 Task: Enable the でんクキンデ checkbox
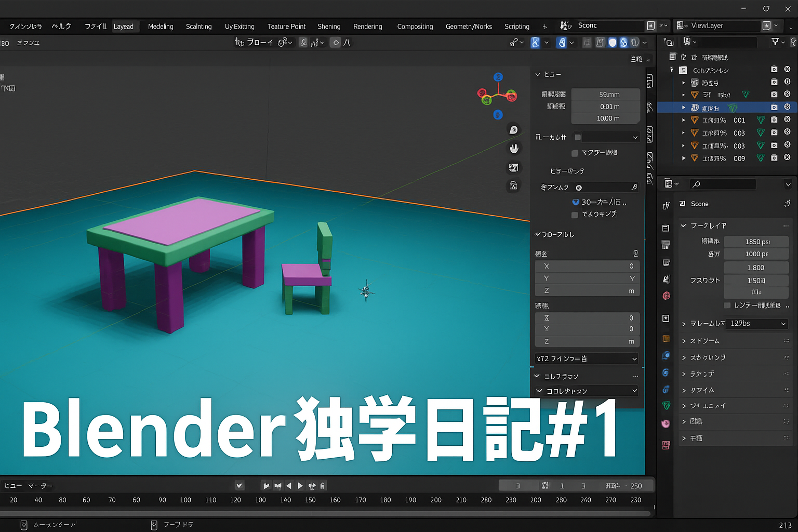575,215
